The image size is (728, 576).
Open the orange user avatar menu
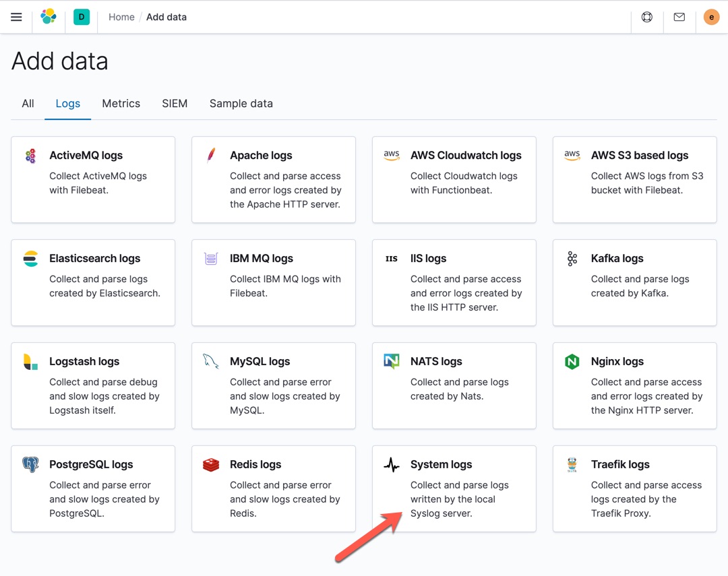click(x=711, y=17)
